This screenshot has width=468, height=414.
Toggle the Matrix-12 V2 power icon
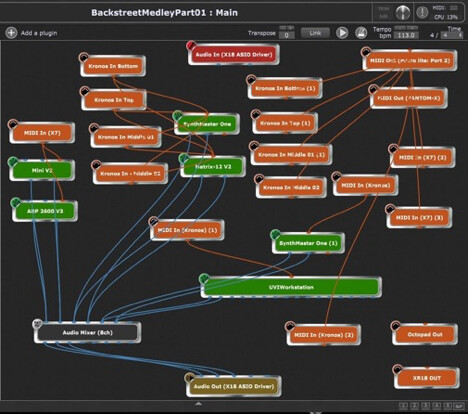click(x=183, y=158)
